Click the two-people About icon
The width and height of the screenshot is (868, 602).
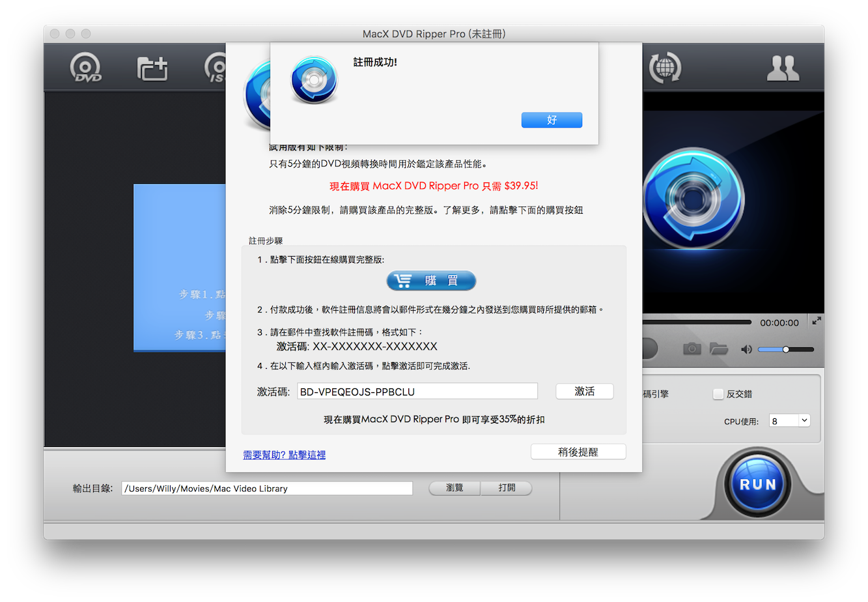(x=783, y=68)
